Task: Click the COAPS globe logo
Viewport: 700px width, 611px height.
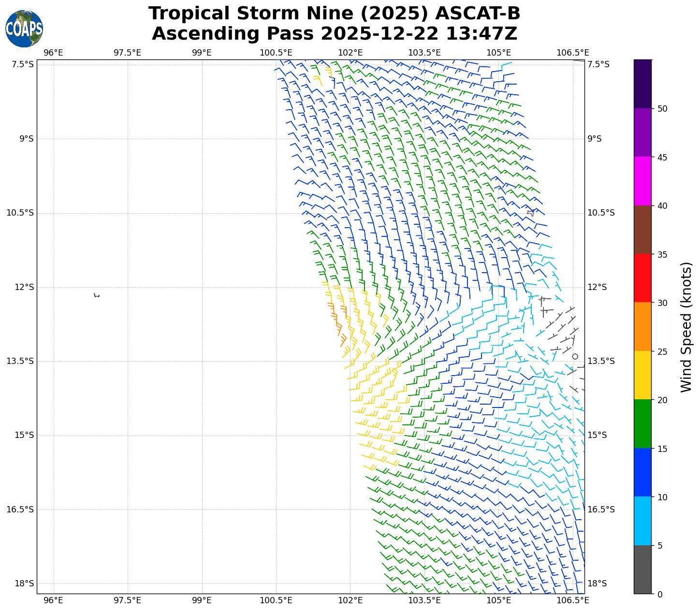Action: 24,29
